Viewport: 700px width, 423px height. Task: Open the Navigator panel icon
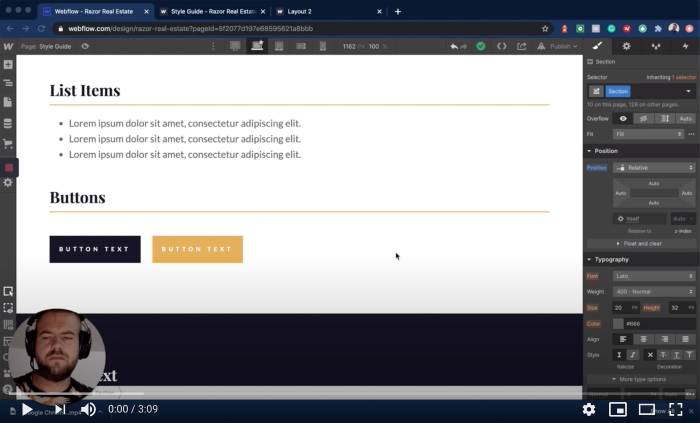[8, 83]
